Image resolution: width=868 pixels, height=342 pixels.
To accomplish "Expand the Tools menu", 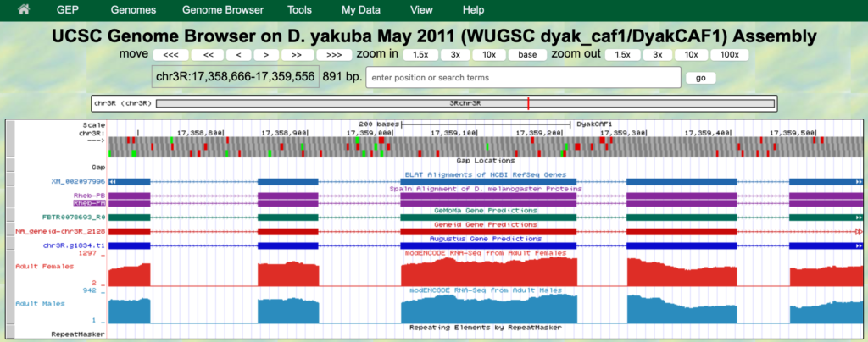I will point(299,10).
